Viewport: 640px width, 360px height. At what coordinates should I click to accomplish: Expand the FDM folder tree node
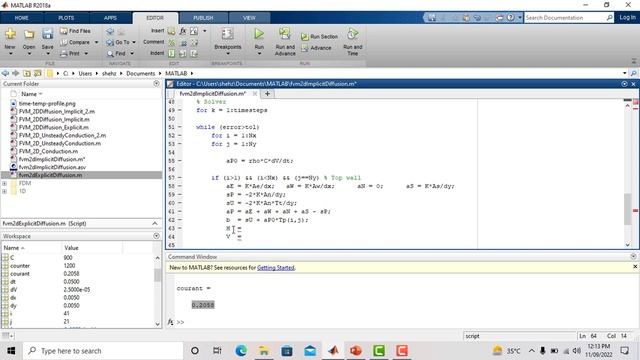(4, 183)
